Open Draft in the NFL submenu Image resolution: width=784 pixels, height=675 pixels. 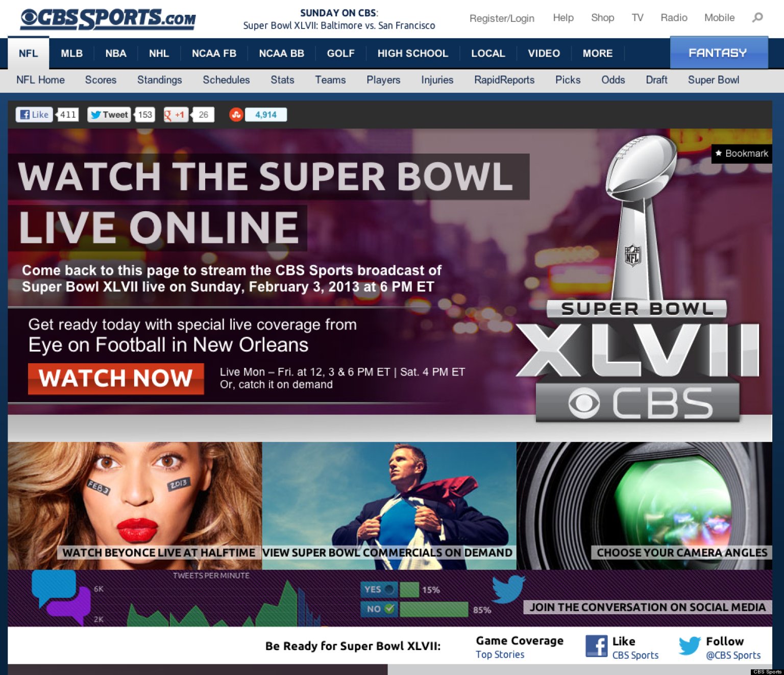[656, 80]
